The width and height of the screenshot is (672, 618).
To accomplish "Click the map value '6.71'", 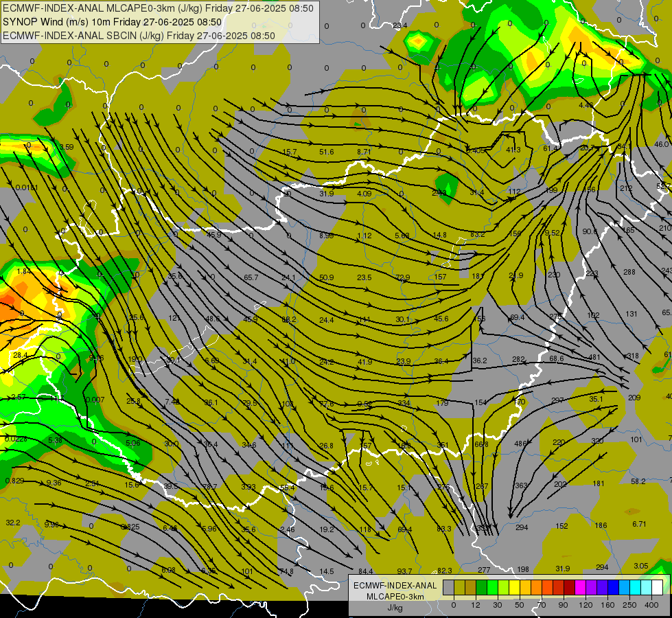I will coord(639,524).
